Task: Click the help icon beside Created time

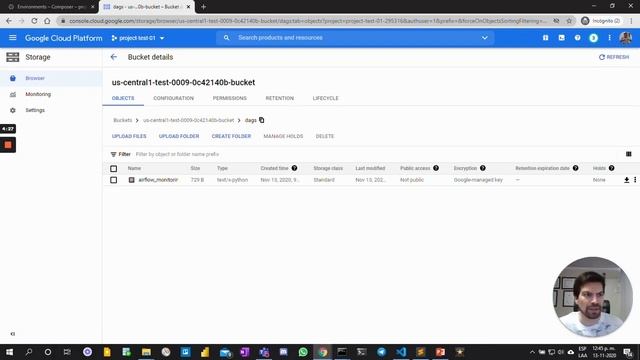Action: pos(294,168)
